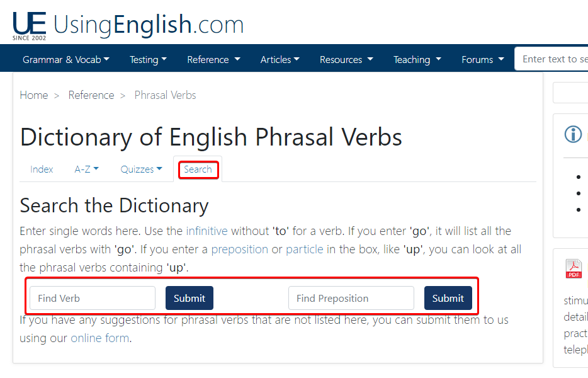Open the Teaching dropdown
The width and height of the screenshot is (588, 378).
(417, 59)
